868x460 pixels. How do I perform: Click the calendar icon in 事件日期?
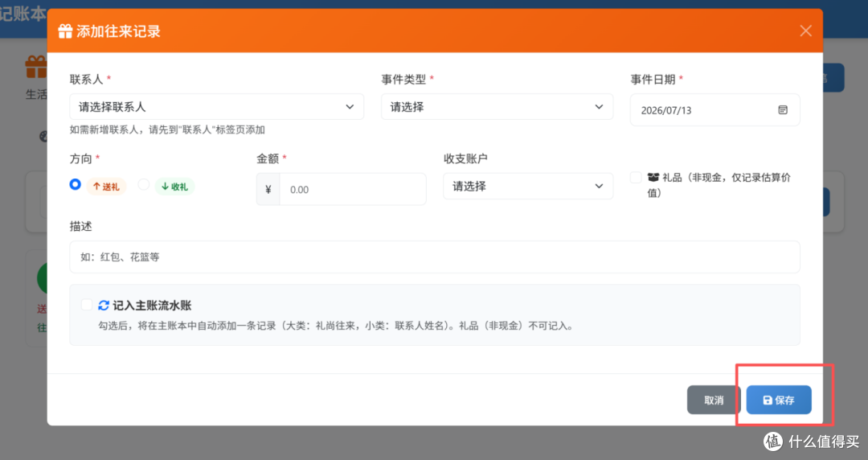[x=782, y=109]
